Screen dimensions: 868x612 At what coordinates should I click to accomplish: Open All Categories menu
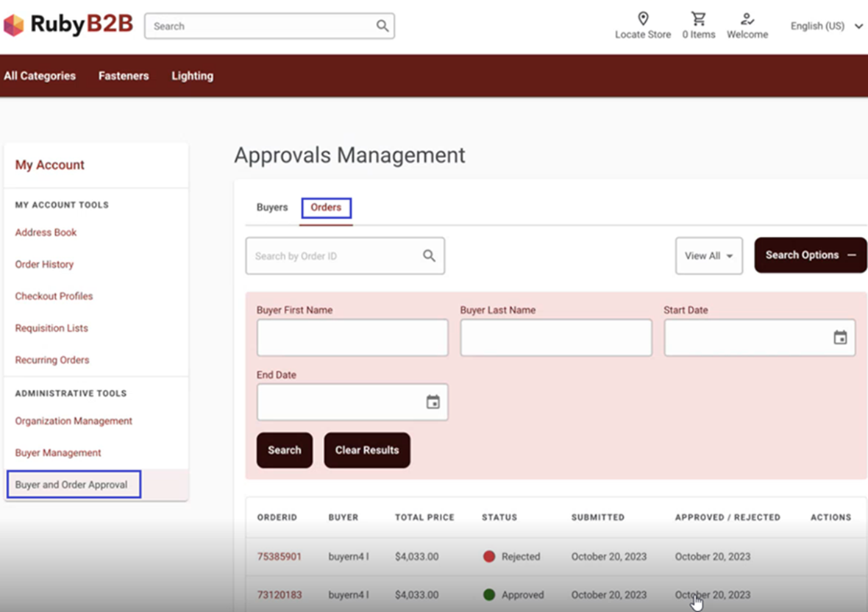tap(40, 76)
